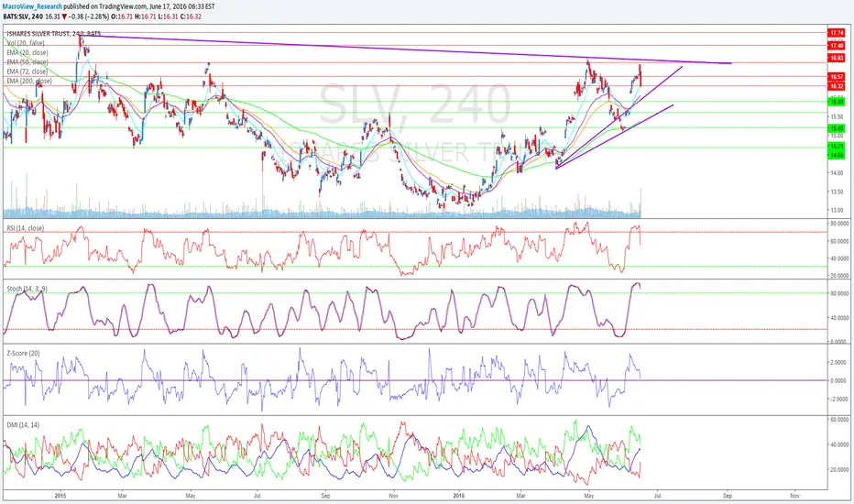This screenshot has height=504, width=854.
Task: Click the Nov label after 2015 on time axis
Action: click(392, 496)
